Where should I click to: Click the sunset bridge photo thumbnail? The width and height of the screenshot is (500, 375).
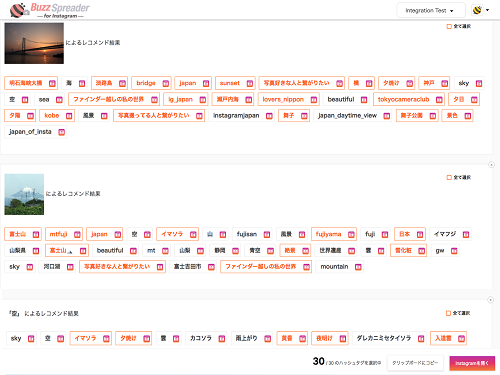pos(34,43)
